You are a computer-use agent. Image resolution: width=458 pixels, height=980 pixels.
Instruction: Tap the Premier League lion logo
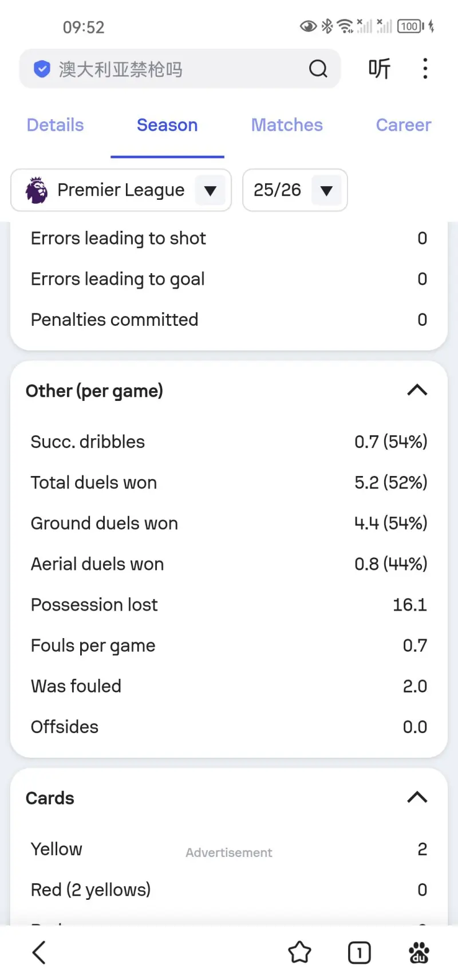(x=37, y=190)
